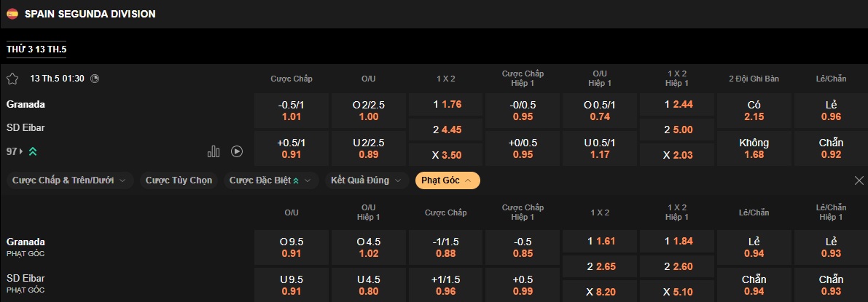Click the green double-arrow boost icon
The width and height of the screenshot is (868, 302).
coord(33,151)
